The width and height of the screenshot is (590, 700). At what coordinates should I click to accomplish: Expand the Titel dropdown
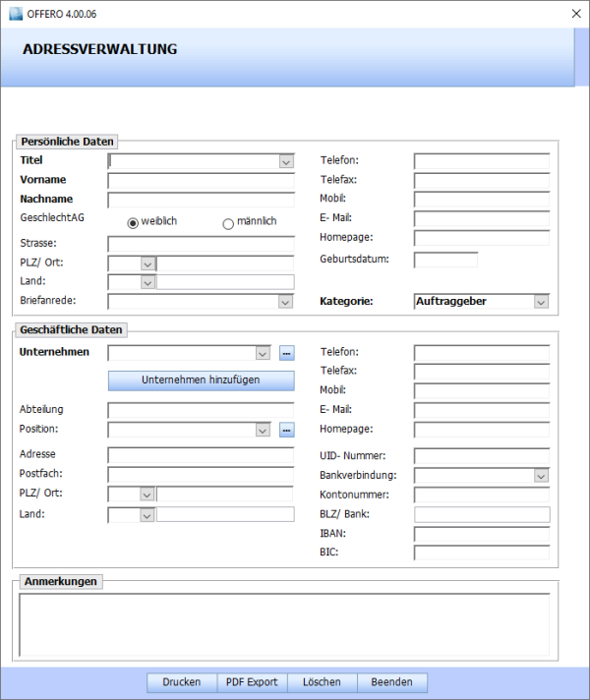(286, 161)
